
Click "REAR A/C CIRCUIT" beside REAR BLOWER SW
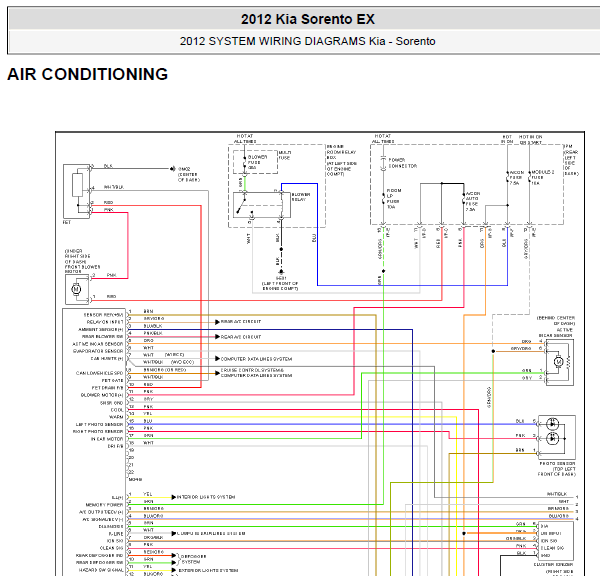coord(241,337)
